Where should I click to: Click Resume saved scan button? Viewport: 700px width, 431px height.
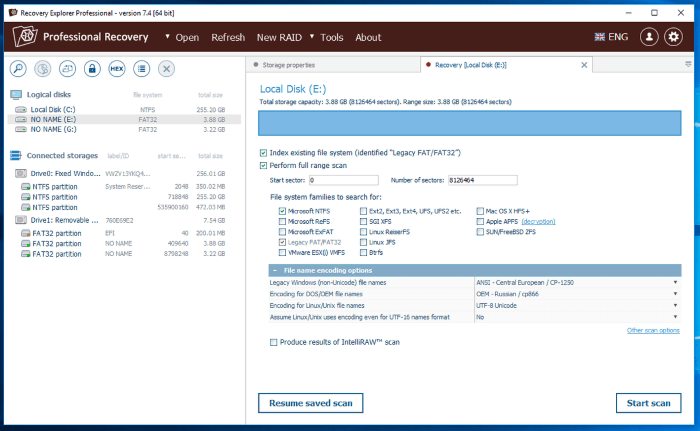pos(311,403)
